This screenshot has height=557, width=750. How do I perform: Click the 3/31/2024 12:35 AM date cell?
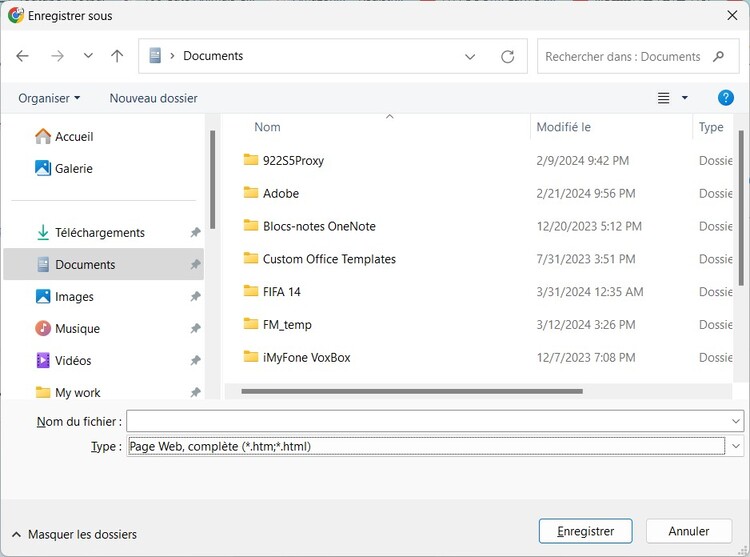[590, 292]
